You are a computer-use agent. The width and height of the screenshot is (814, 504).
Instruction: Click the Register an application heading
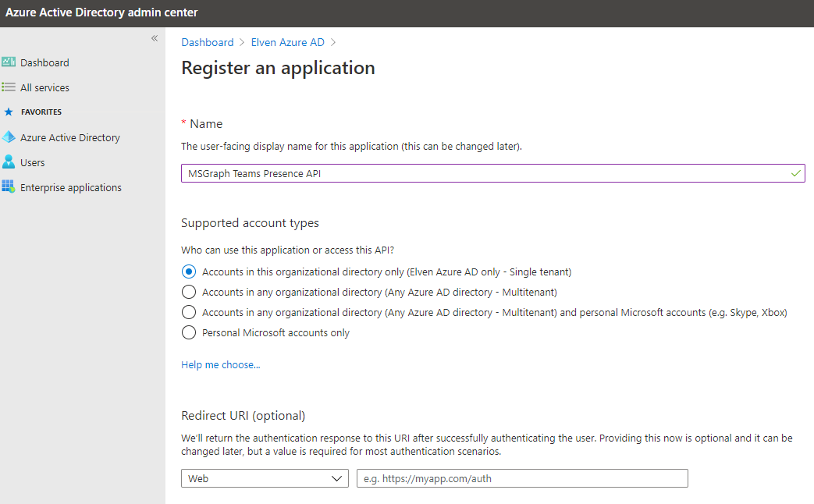(278, 68)
